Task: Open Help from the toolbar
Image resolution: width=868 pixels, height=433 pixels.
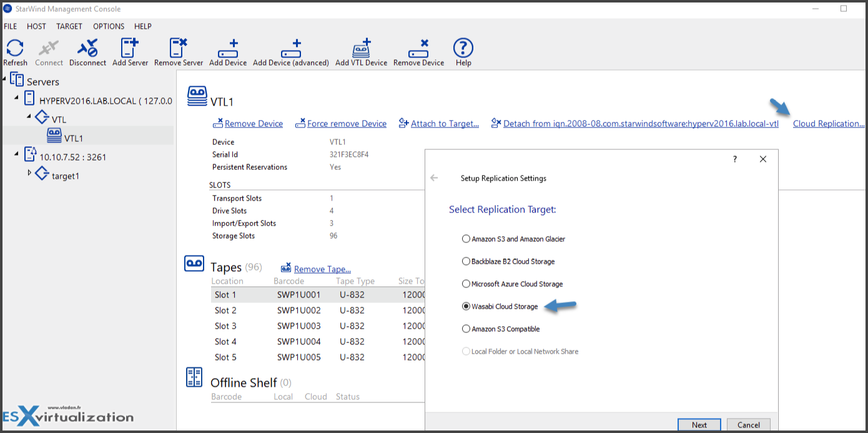Action: pos(463,48)
